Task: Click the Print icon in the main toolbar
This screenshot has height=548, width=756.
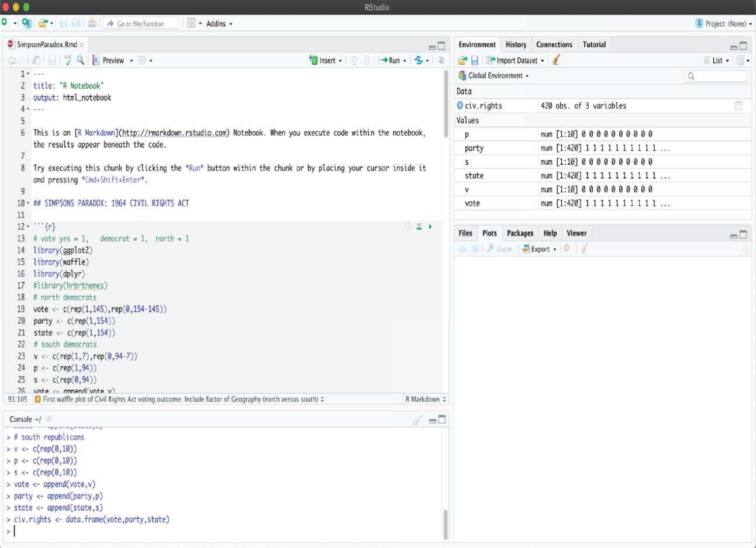Action: coord(92,23)
